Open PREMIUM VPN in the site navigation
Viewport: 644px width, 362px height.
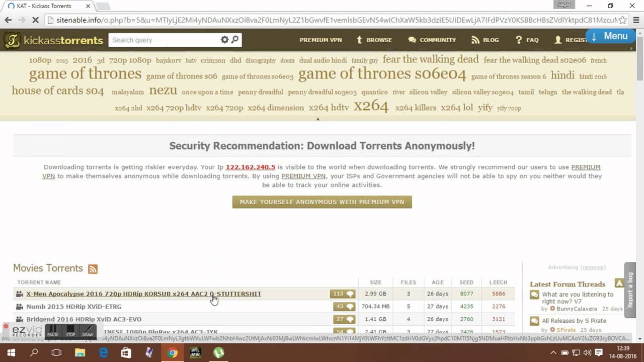(320, 40)
